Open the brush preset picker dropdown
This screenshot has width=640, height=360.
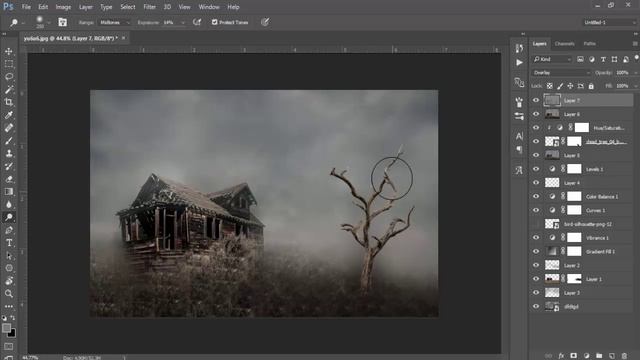coord(49,22)
